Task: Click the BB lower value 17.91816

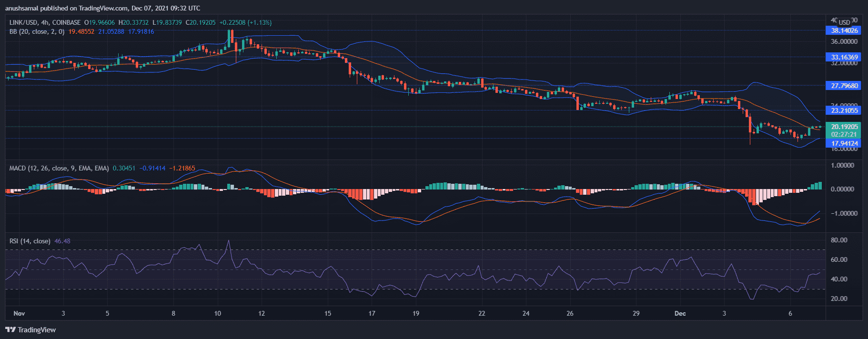Action: [x=141, y=31]
